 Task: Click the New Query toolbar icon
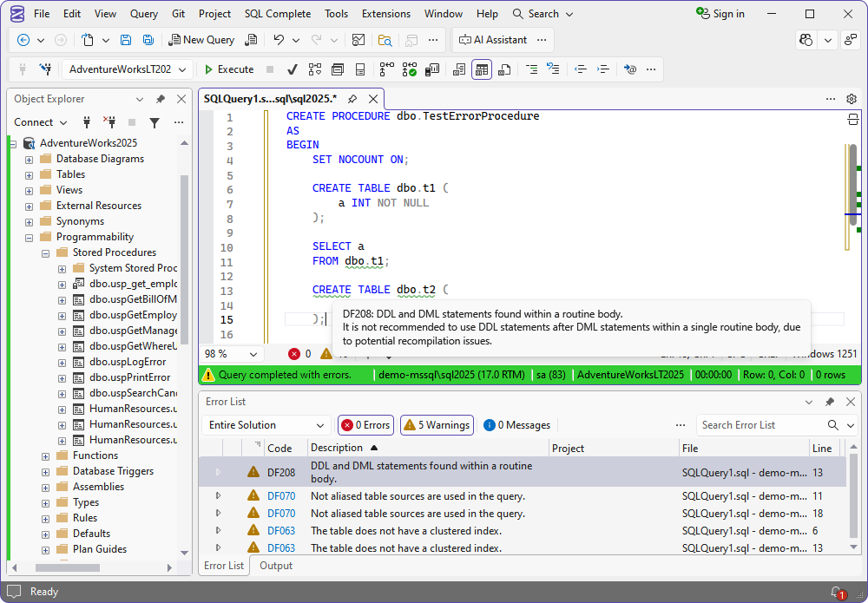(x=201, y=40)
